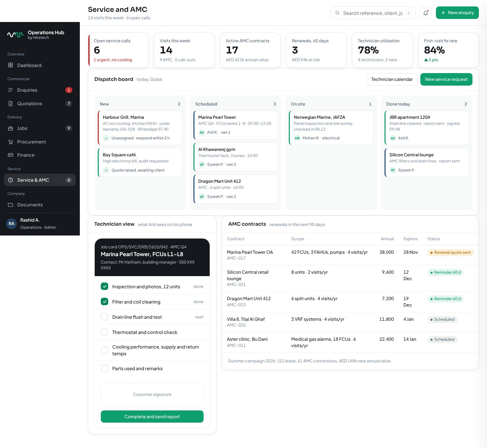Click the search magnifier icon

click(x=337, y=13)
